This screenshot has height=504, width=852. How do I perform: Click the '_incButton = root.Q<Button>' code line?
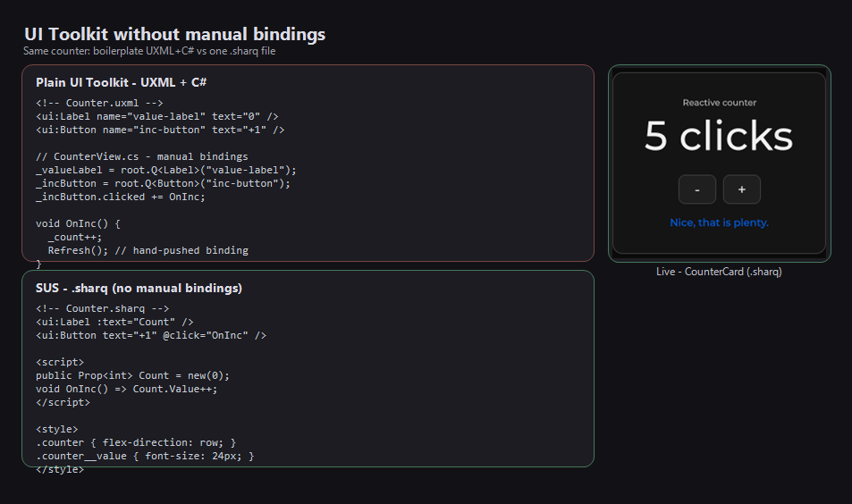(163, 183)
